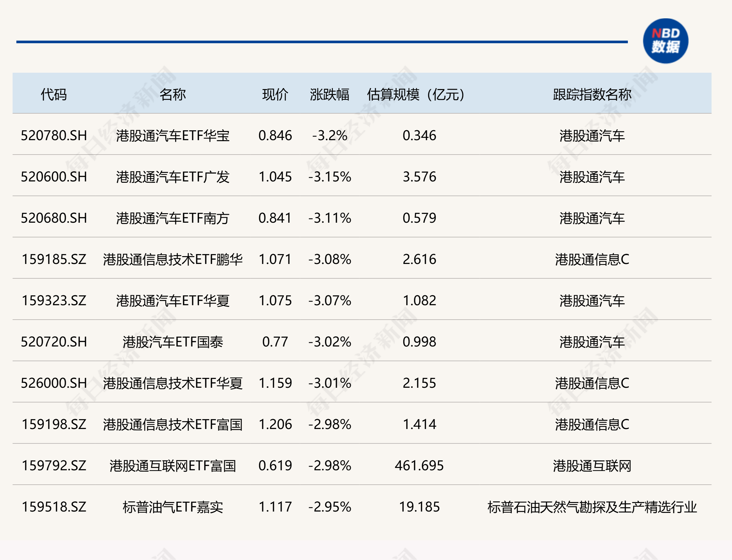Click price 1.071
Screen dimensions: 732x560
(275, 259)
